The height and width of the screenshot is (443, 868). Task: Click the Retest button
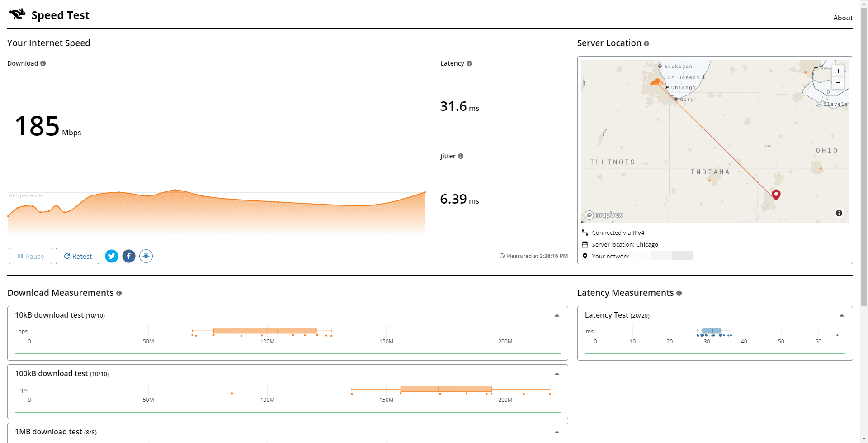[77, 256]
